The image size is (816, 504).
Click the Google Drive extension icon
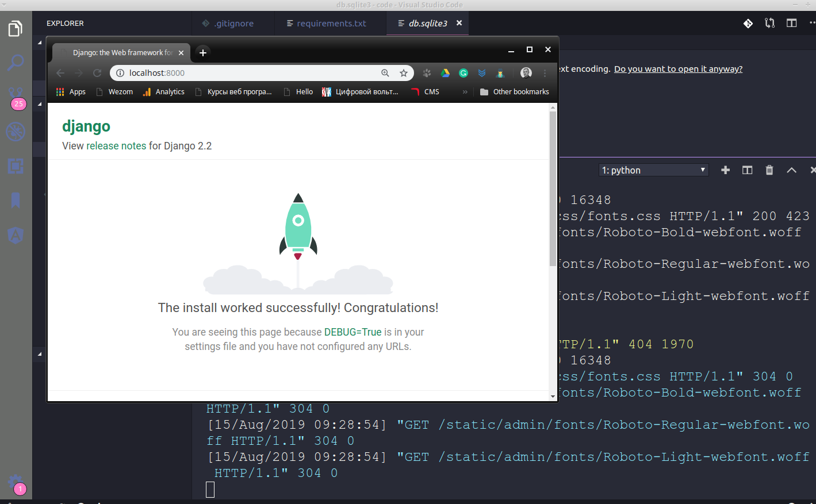(x=445, y=73)
